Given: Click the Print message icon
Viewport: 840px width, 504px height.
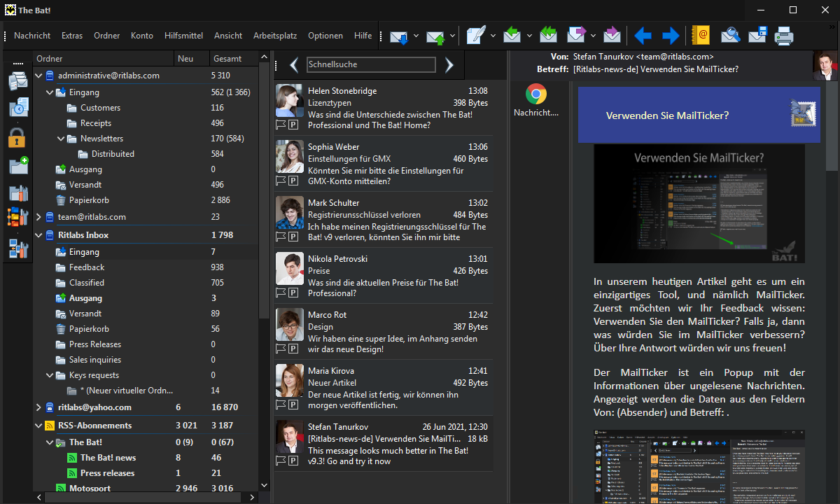Looking at the screenshot, I should [x=783, y=36].
